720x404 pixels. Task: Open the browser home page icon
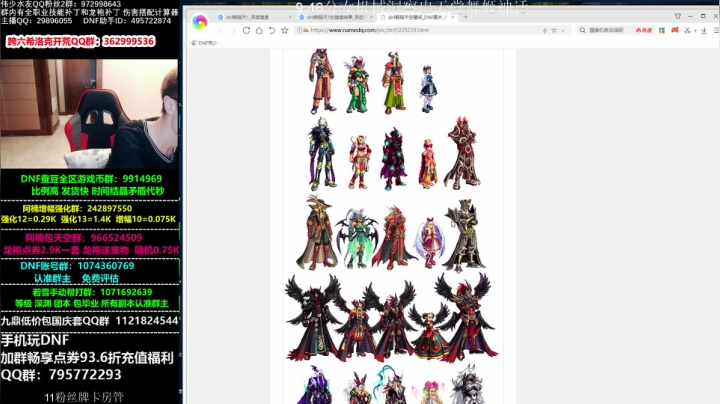pyautogui.click(x=259, y=30)
